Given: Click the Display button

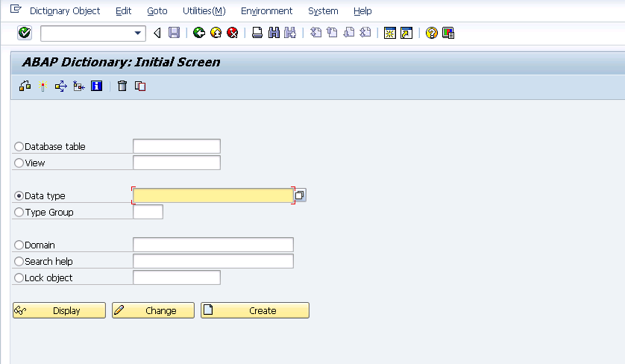Looking at the screenshot, I should (60, 310).
